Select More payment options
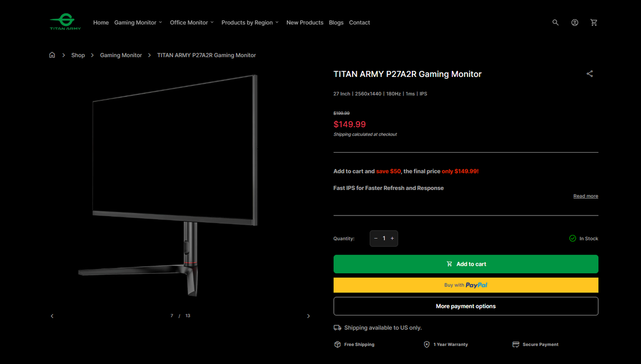This screenshot has width=641, height=364. (466, 306)
